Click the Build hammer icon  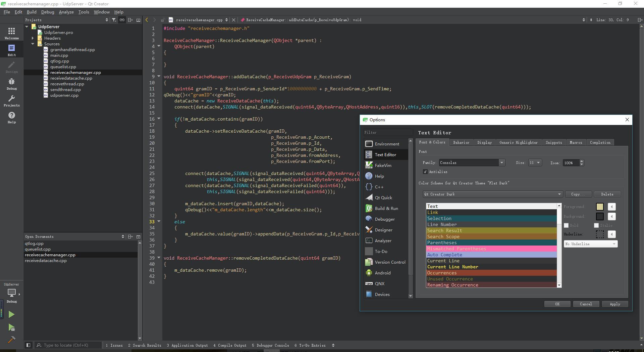coord(11,340)
